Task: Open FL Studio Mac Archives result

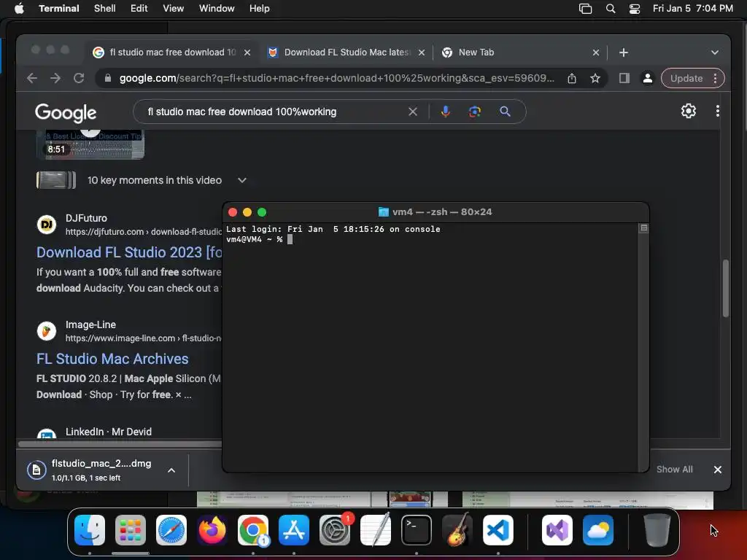Action: point(112,359)
